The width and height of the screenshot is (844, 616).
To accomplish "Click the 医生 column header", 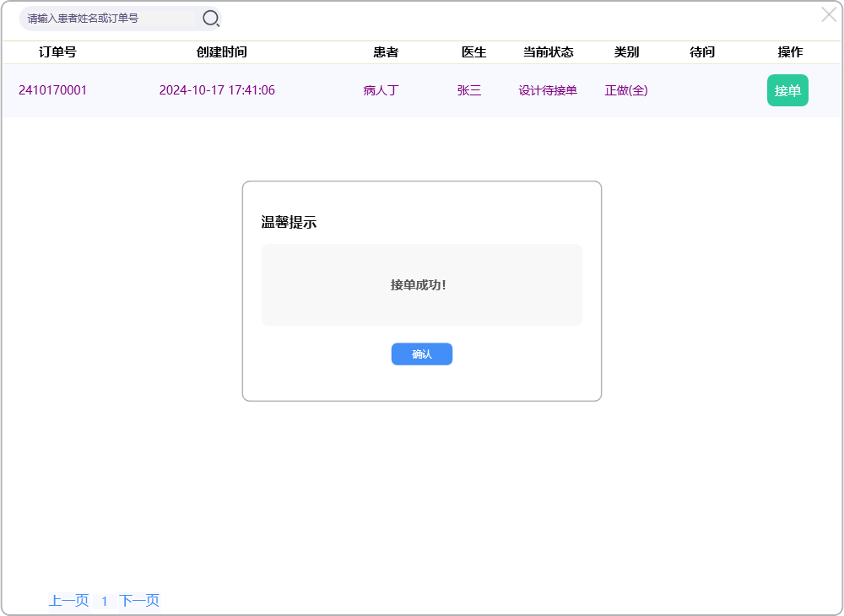I will 473,52.
